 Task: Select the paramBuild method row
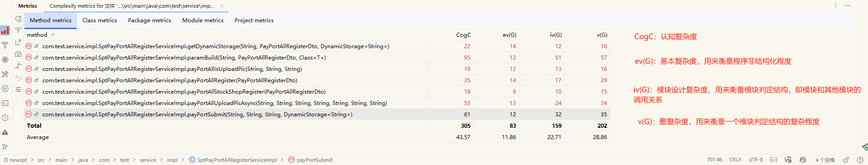[317, 58]
